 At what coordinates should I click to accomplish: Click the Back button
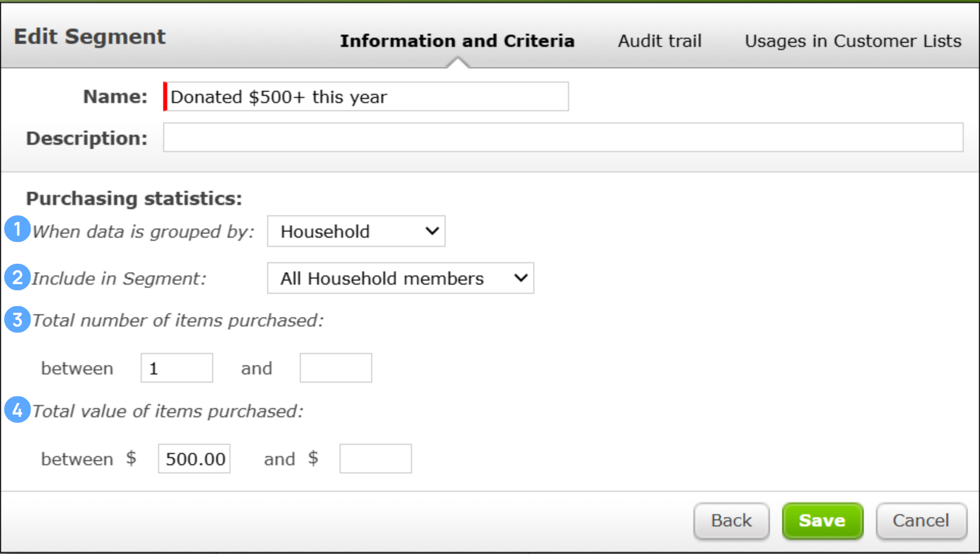(x=731, y=521)
